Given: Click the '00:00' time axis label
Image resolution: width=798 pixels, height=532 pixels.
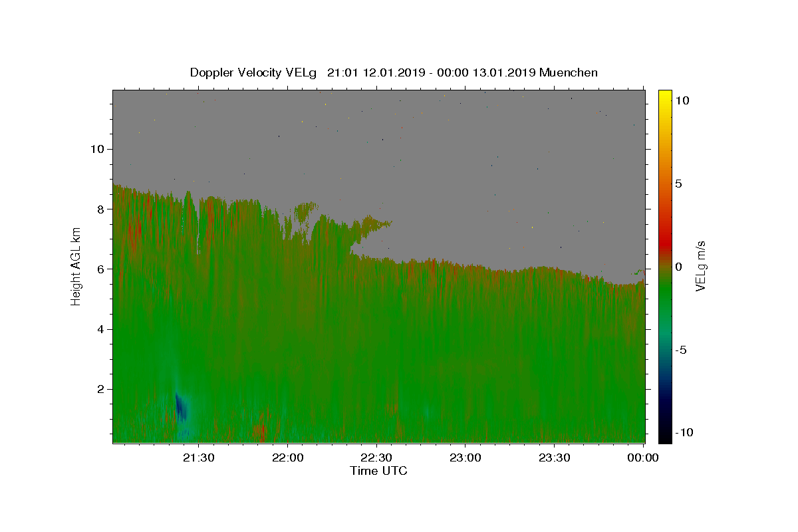Looking at the screenshot, I should tap(644, 458).
